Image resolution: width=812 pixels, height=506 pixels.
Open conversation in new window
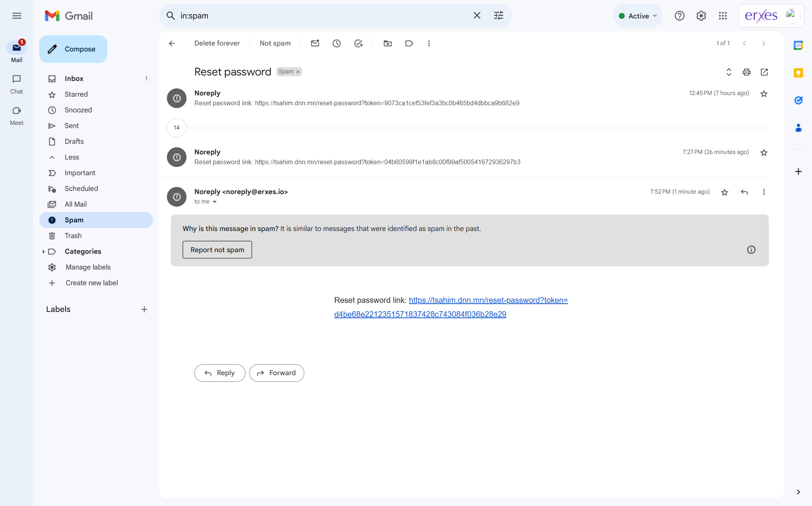[x=764, y=72]
